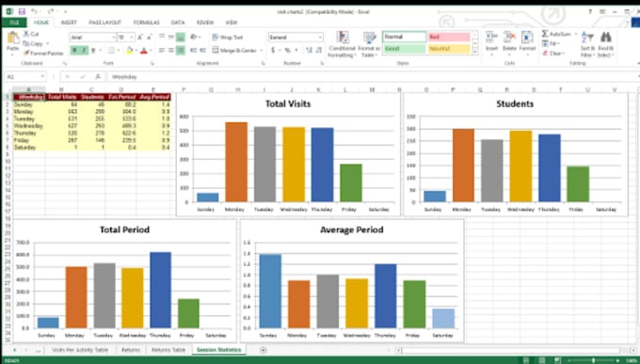
Task: Activate the Format Painter brush
Action: (26, 53)
